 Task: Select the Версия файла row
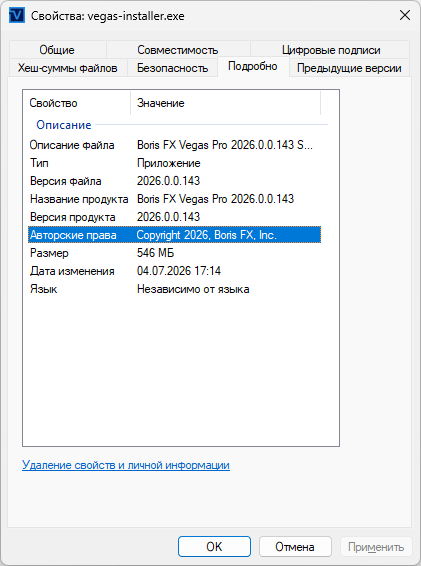[174, 181]
